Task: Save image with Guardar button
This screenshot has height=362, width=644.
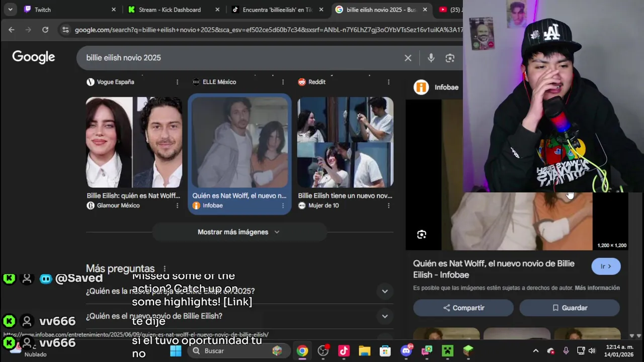Action: coord(570,308)
